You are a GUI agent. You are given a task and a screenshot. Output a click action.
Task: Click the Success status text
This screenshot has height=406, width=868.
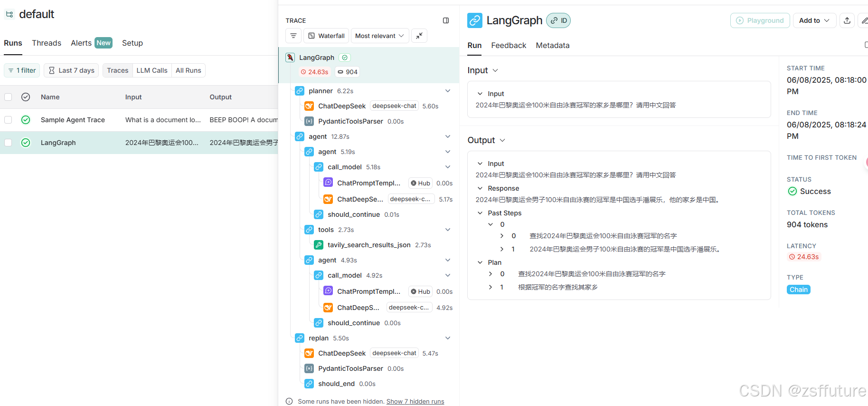(x=815, y=192)
